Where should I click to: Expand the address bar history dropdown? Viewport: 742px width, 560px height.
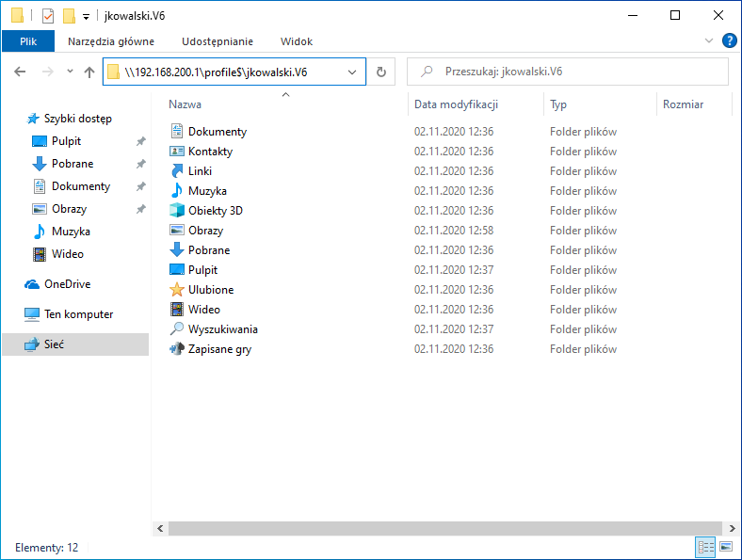tap(352, 72)
